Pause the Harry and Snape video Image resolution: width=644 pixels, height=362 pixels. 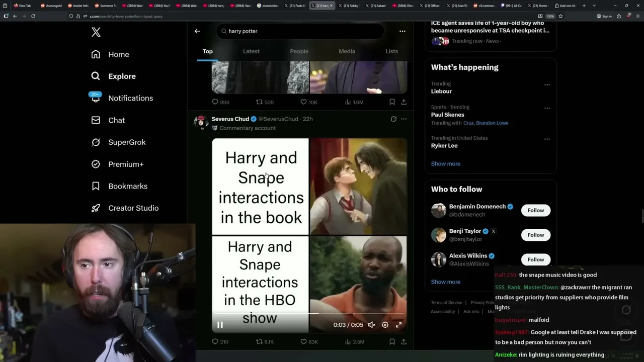click(x=220, y=325)
